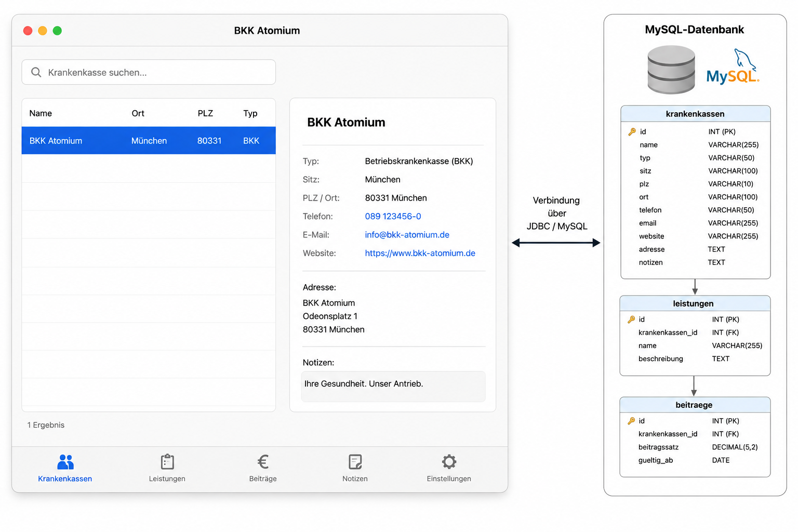Switch to the Leistungen tab

tap(167, 468)
